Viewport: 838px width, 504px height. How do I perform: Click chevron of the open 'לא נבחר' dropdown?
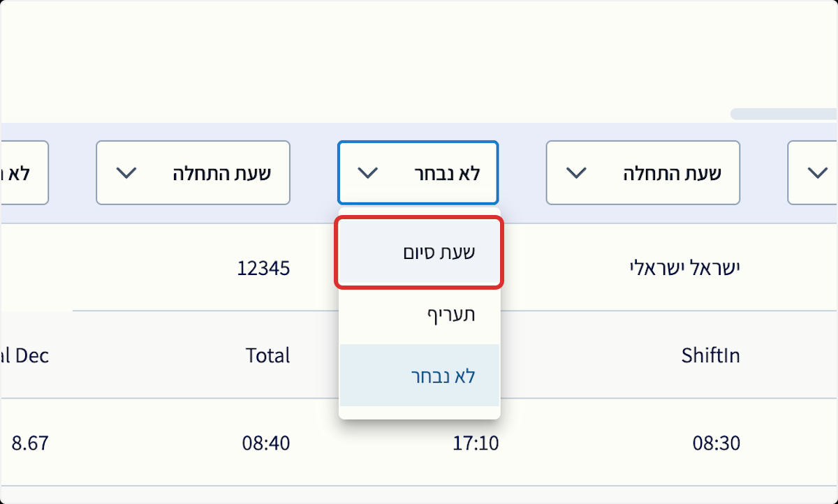click(x=368, y=173)
